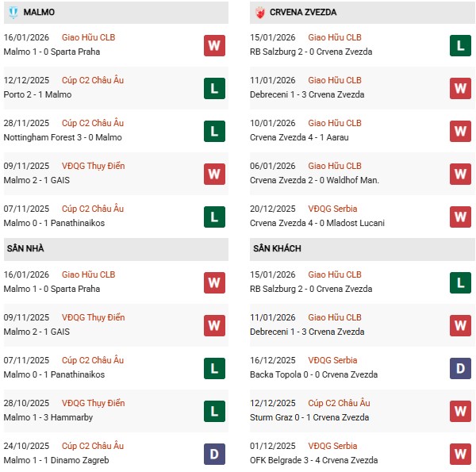
Task: Open the SÂN KHÁCH section header
Action: [x=278, y=249]
